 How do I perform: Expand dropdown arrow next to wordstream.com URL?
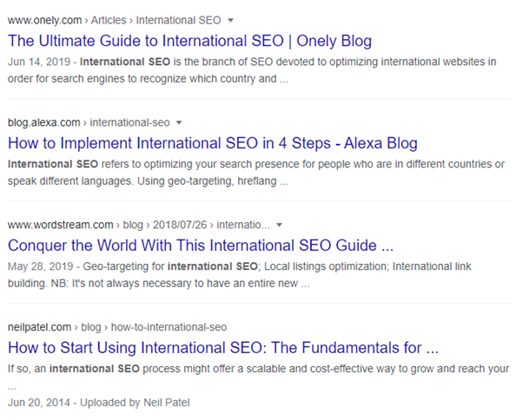pyautogui.click(x=279, y=225)
